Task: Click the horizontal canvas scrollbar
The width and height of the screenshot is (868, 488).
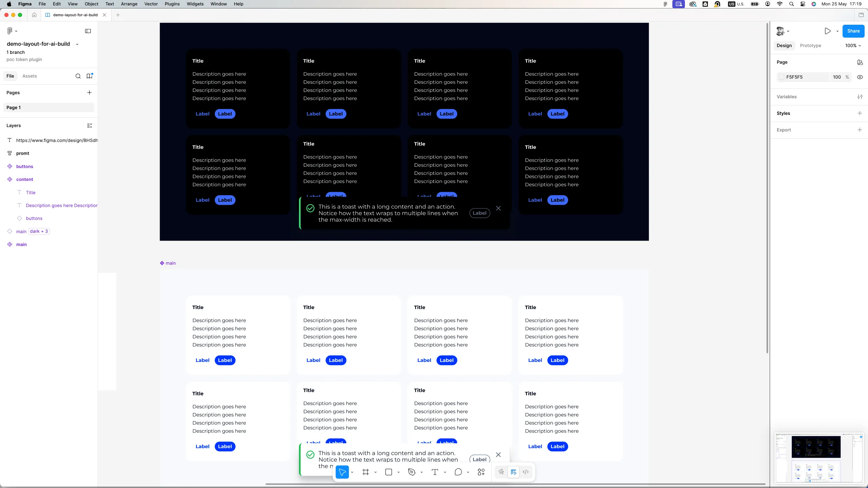Action: (515, 484)
